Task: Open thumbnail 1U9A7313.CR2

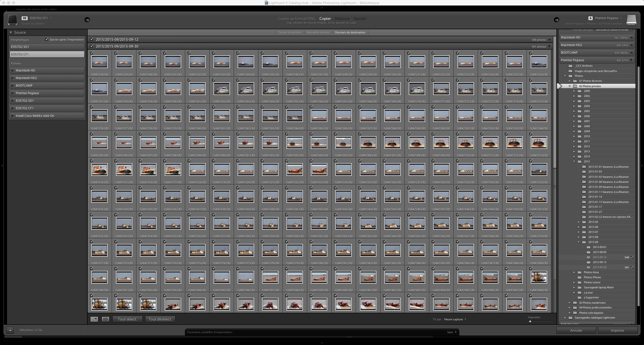Action: tap(539, 143)
